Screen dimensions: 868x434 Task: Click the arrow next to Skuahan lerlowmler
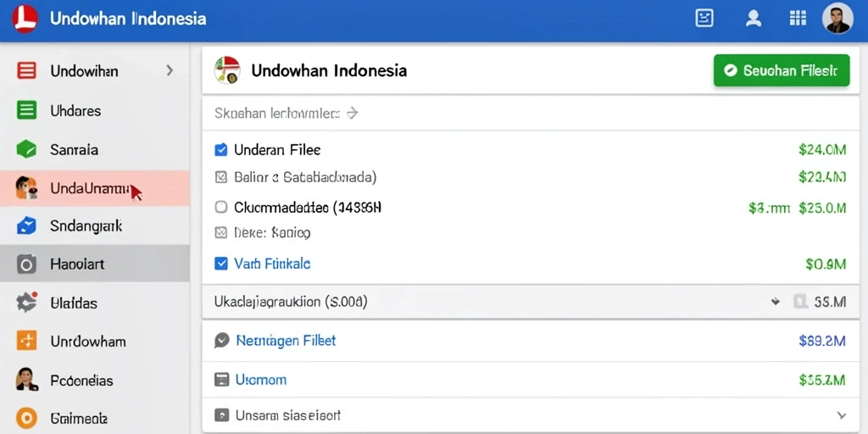(x=352, y=114)
